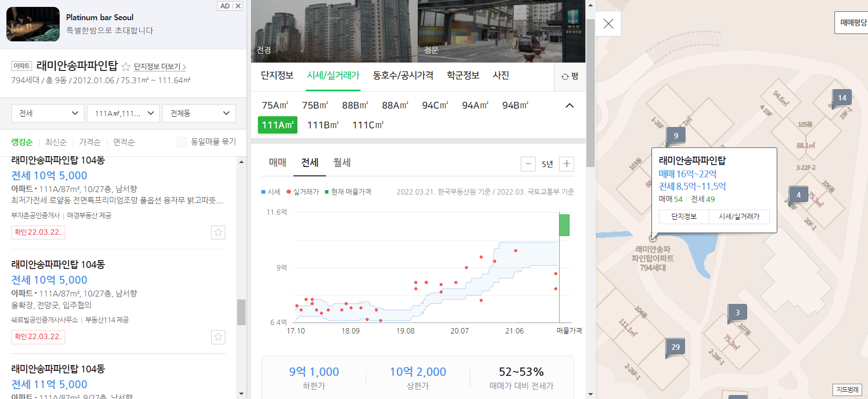868x399 pixels.
Task: Click 시세/실거래가 button in map popup
Action: [x=739, y=216]
